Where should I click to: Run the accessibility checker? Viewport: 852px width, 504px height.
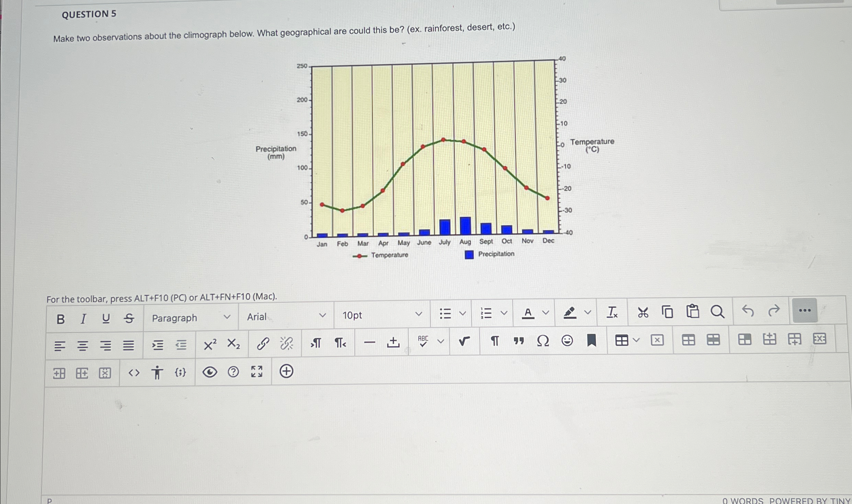point(157,372)
